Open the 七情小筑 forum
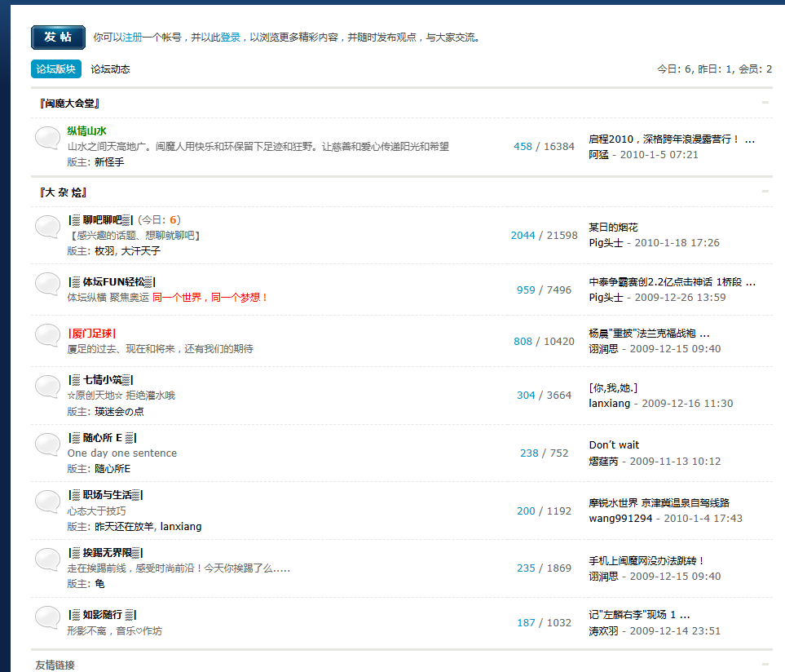Image resolution: width=785 pixels, height=672 pixels. (x=100, y=380)
